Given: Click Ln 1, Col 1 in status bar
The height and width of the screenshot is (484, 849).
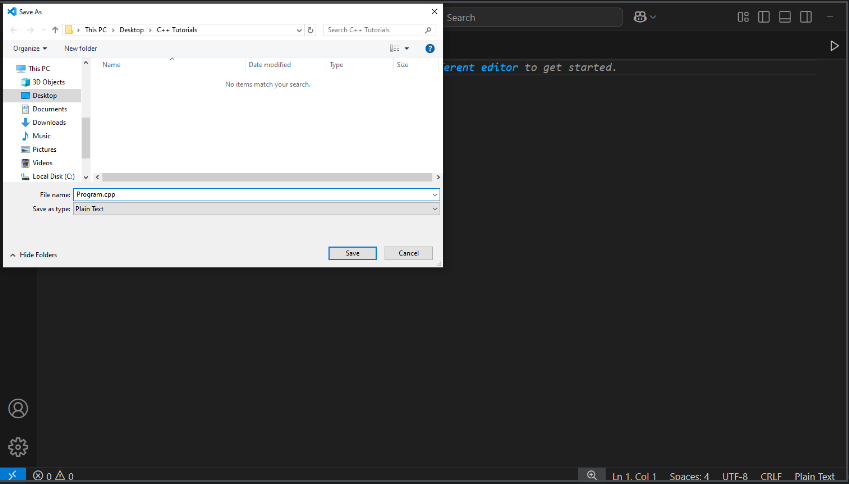Looking at the screenshot, I should 634,476.
